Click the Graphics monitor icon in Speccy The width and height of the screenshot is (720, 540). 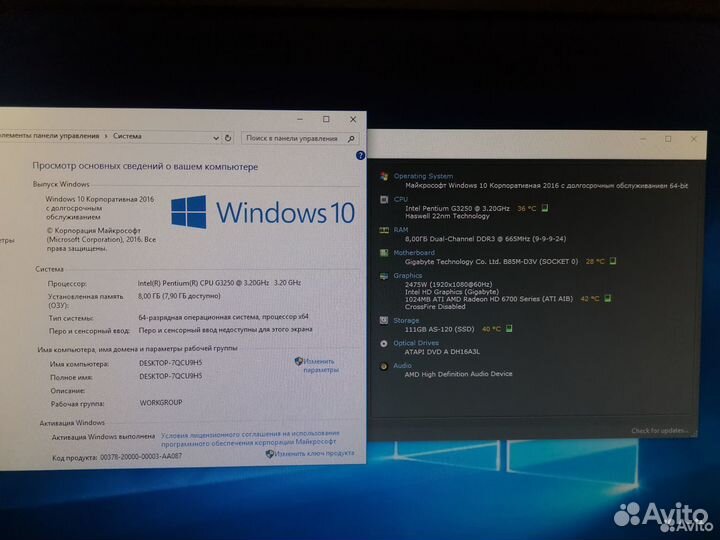click(384, 276)
